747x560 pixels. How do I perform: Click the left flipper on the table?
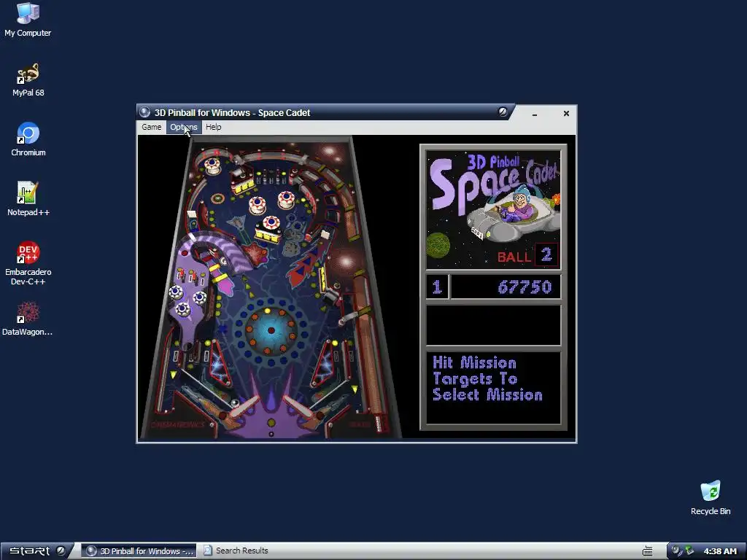pyautogui.click(x=241, y=410)
